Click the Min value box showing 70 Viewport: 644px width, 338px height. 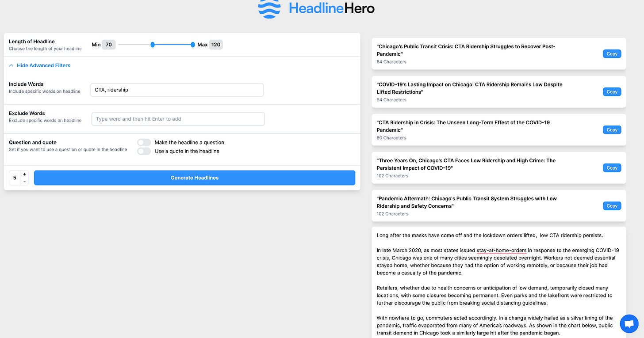coord(108,45)
